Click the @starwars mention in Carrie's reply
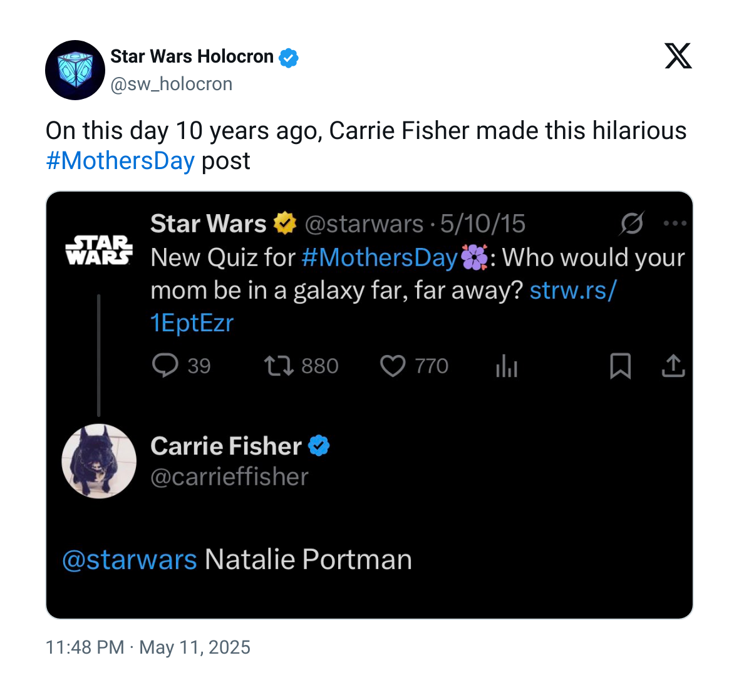Viewport: 739px width, 700px height. [x=130, y=560]
